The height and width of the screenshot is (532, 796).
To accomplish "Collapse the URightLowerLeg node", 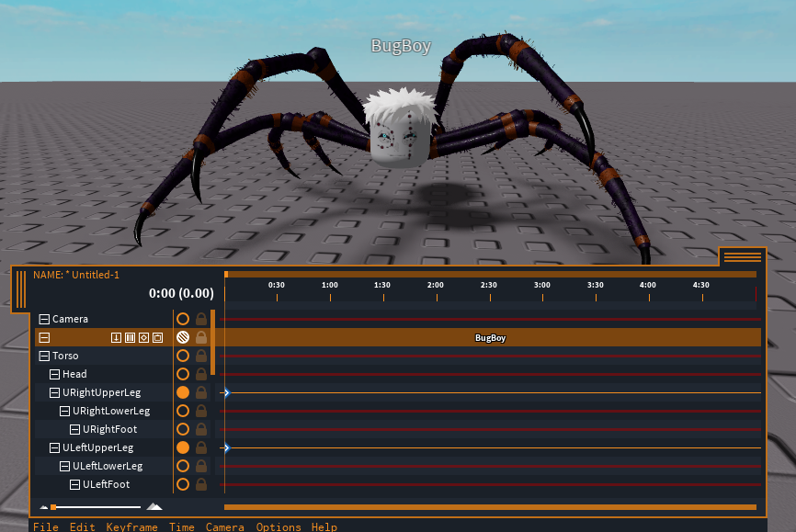I will (x=64, y=411).
